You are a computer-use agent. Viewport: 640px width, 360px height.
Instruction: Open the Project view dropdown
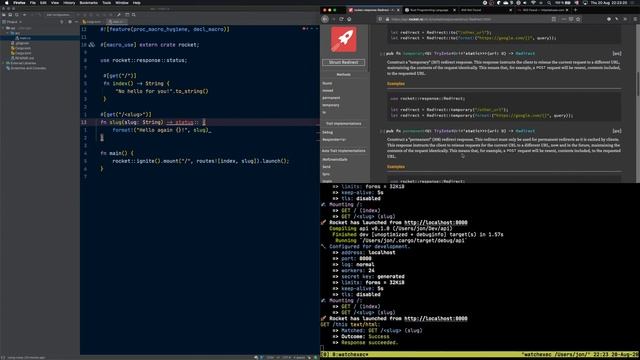tap(12, 22)
